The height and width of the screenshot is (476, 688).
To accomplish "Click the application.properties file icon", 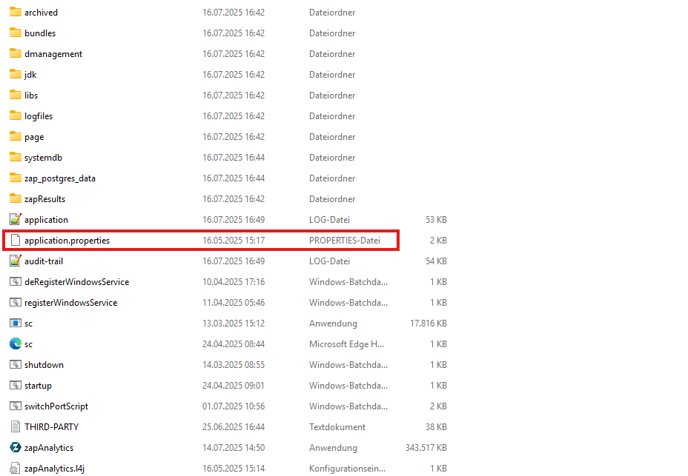I will (15, 240).
